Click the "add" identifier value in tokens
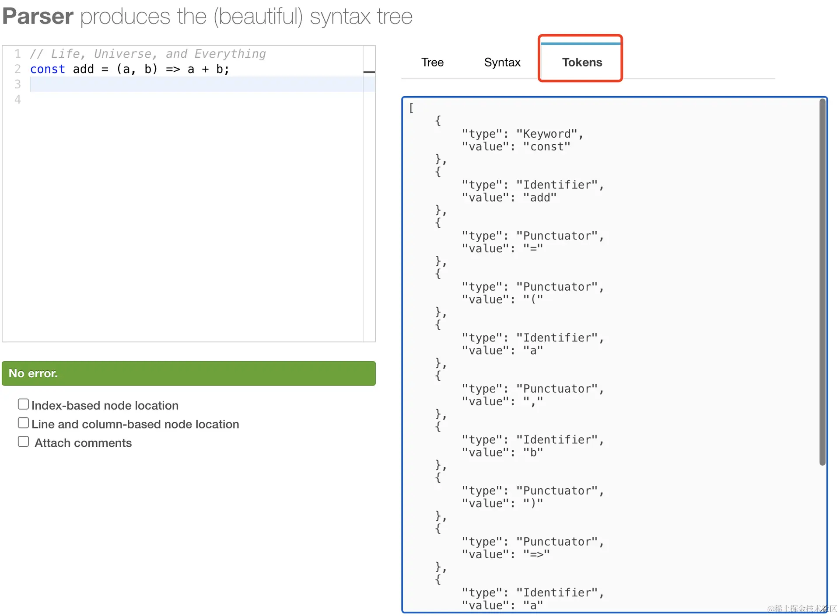 (x=539, y=198)
